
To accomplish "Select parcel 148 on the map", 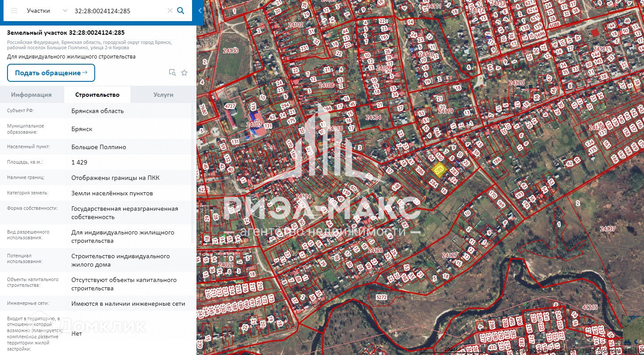I will click(396, 186).
